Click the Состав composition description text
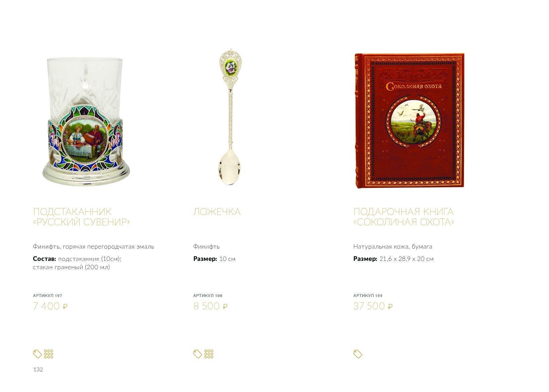The width and height of the screenshot is (549, 392). (x=77, y=263)
